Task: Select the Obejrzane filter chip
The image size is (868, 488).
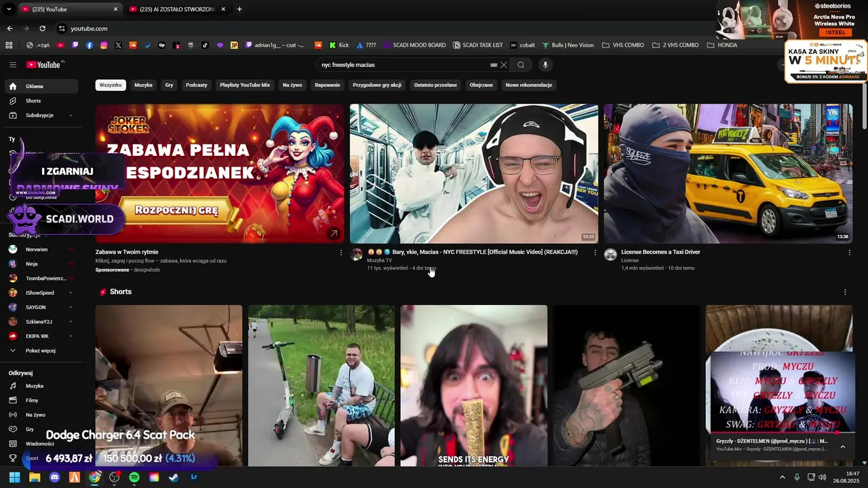Action: point(481,85)
